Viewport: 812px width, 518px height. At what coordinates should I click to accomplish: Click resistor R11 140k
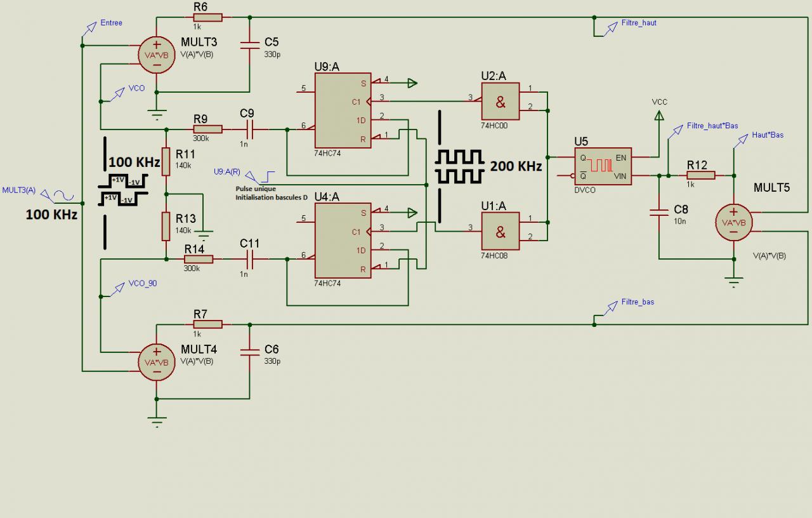(x=166, y=162)
